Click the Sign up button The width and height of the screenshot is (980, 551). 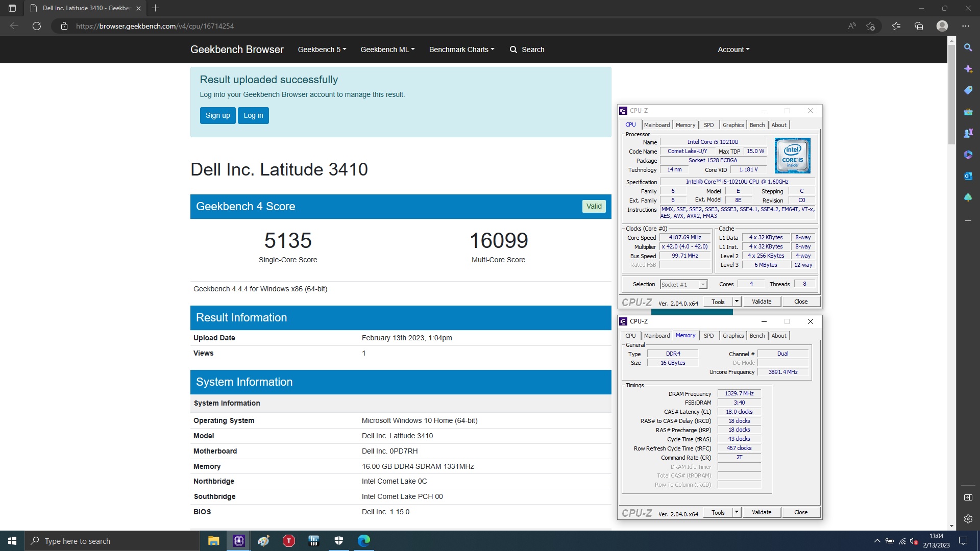218,115
